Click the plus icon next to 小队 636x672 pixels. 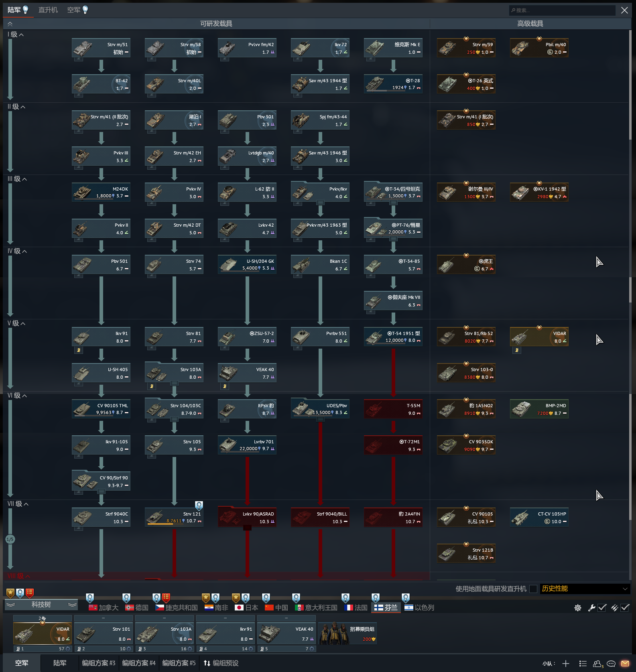tap(566, 664)
